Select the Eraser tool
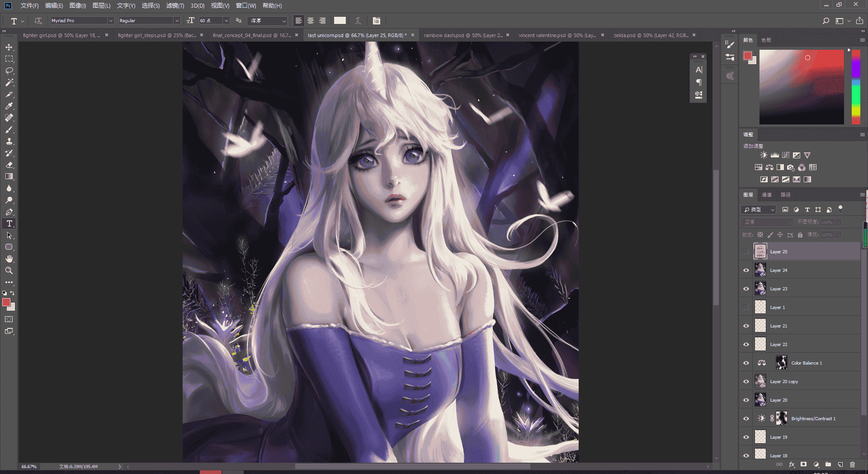This screenshot has width=868, height=474. click(9, 165)
